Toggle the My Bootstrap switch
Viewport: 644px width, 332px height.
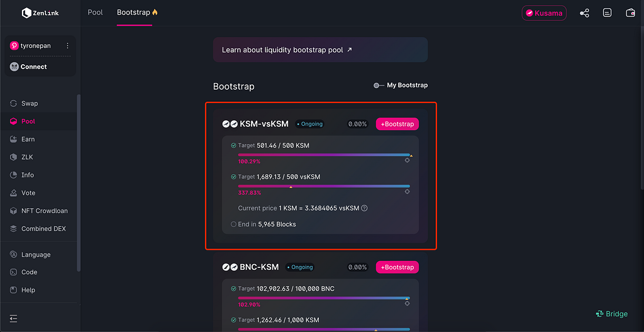click(378, 86)
